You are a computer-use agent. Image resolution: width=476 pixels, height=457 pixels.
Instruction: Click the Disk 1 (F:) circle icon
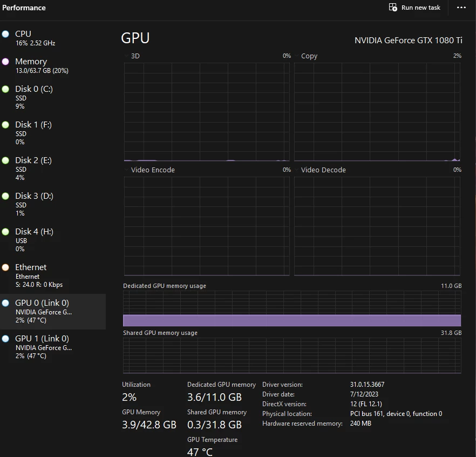(x=5, y=125)
